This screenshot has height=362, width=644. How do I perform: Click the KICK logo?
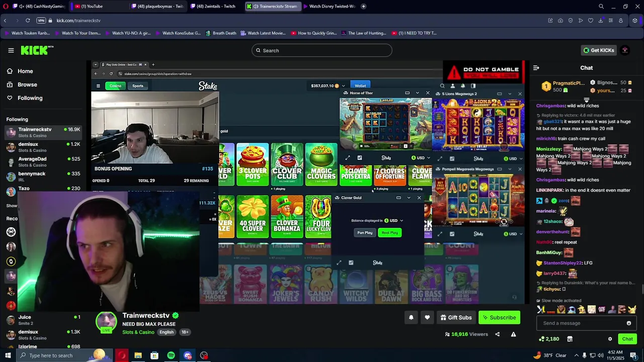[37, 50]
